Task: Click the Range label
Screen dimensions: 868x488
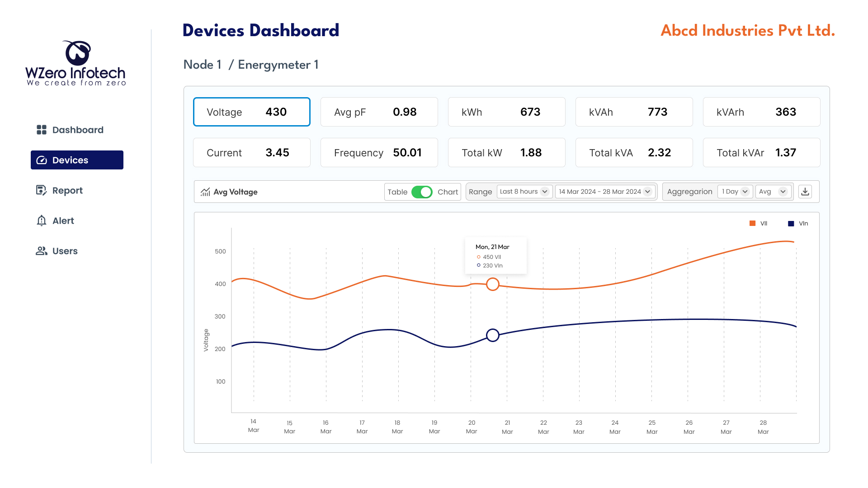Action: click(480, 192)
